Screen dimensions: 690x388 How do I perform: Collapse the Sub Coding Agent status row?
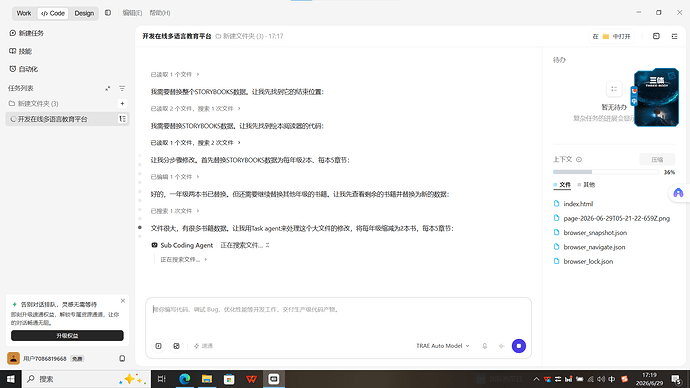pyautogui.click(x=268, y=245)
